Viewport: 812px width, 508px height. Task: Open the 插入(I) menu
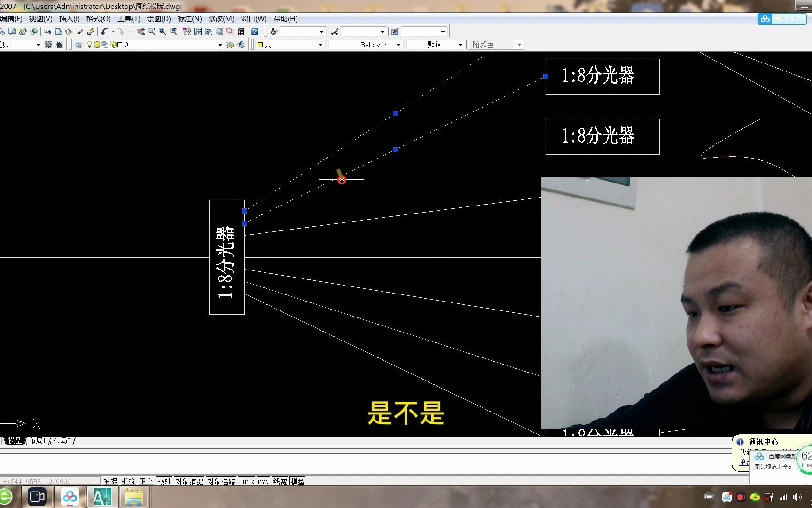pos(70,19)
